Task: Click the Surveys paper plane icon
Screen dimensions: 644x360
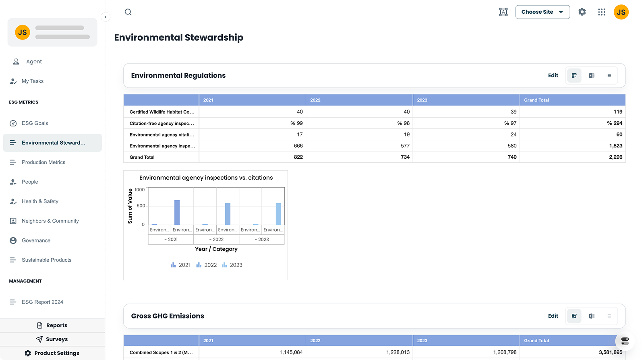Action: coord(39,339)
